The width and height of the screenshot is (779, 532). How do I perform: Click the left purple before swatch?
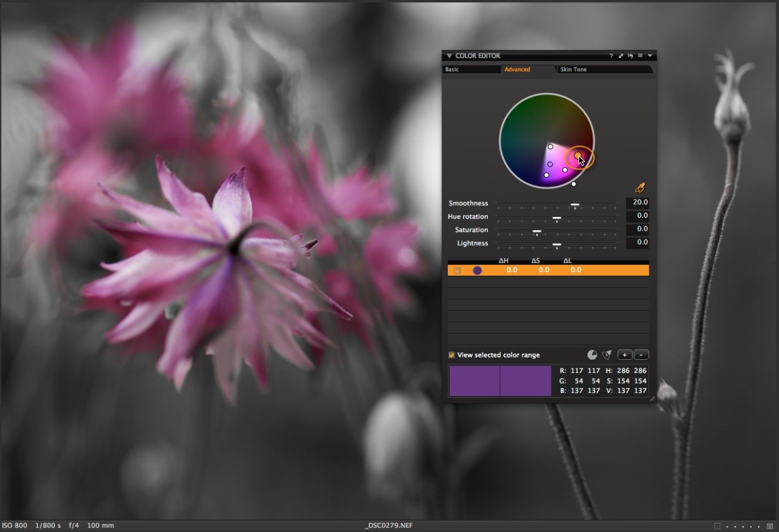pyautogui.click(x=475, y=381)
